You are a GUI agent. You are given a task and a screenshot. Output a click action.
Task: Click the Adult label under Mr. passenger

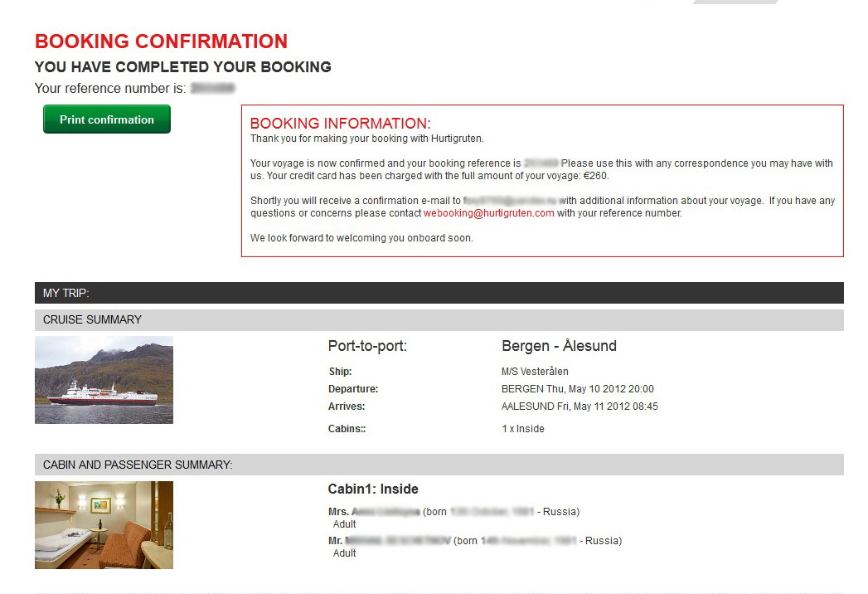[x=344, y=553]
